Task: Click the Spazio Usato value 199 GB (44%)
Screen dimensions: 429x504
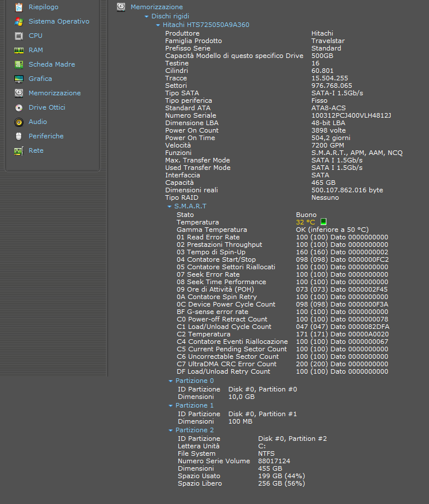Action: [x=281, y=476]
